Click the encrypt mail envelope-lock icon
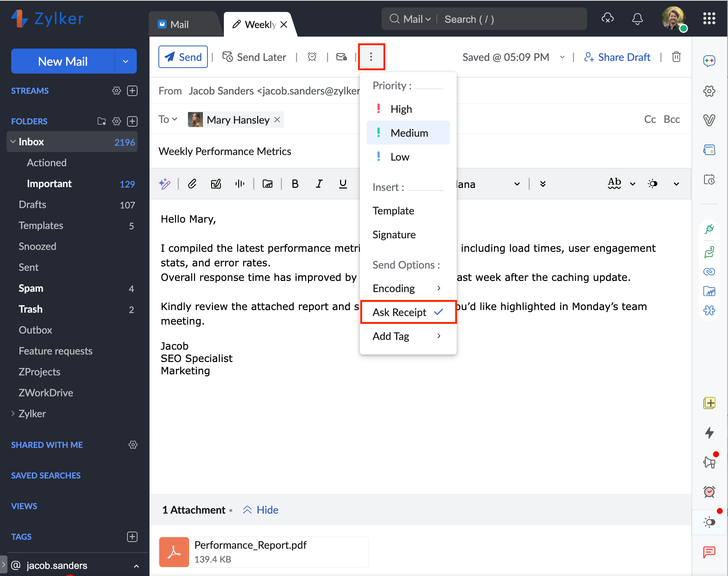Screen dimensions: 728x576 [x=342, y=57]
